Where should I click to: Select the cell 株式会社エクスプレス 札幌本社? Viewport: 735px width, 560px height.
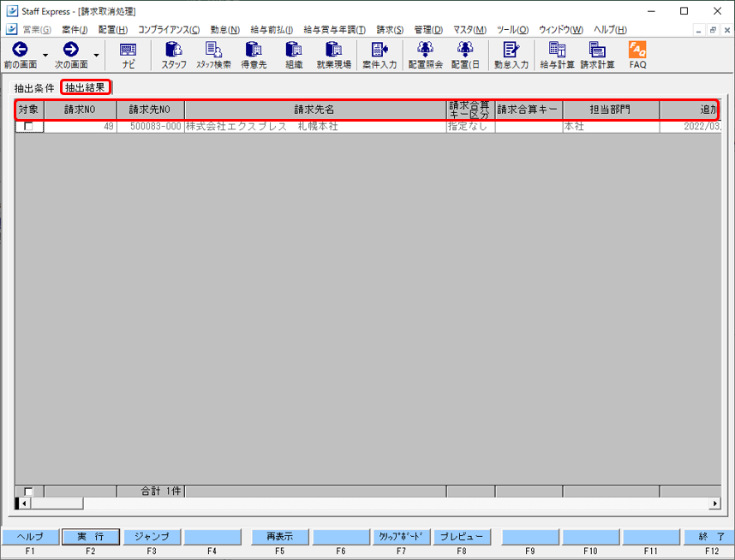[x=315, y=127]
